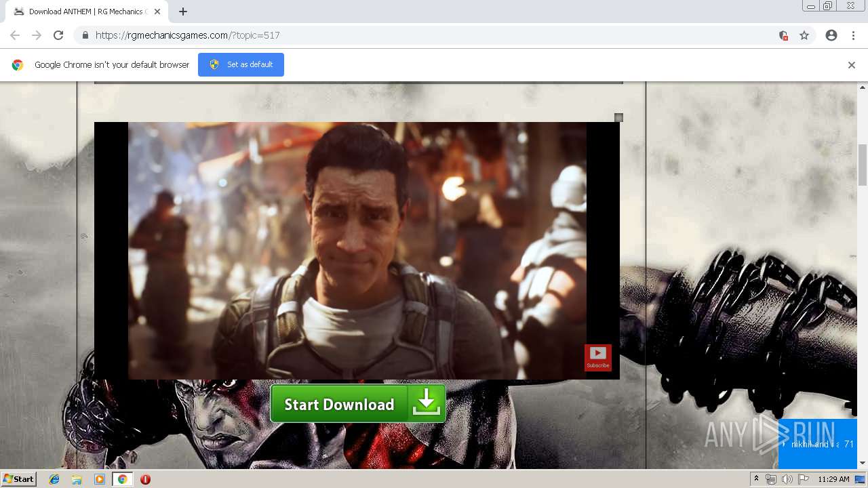
Task: Open Chrome profile account icon
Action: point(831,35)
